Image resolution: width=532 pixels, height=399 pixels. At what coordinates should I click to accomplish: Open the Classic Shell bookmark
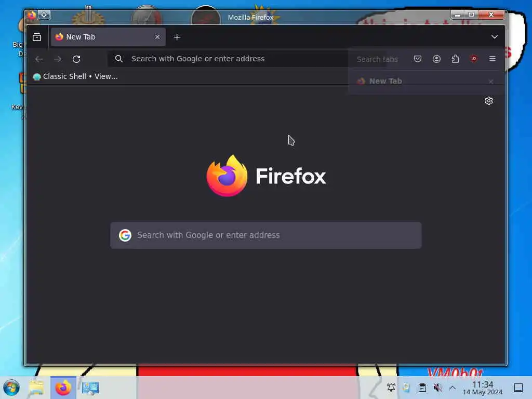coord(75,77)
